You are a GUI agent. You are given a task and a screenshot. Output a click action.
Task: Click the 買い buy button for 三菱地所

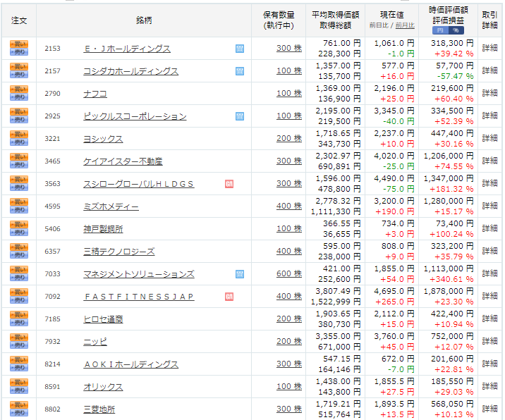pos(19,404)
